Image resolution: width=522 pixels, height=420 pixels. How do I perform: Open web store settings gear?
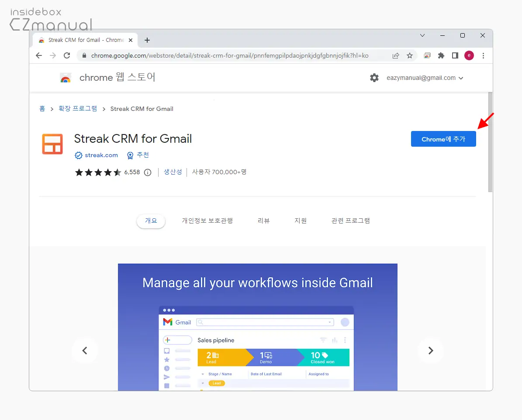[374, 78]
